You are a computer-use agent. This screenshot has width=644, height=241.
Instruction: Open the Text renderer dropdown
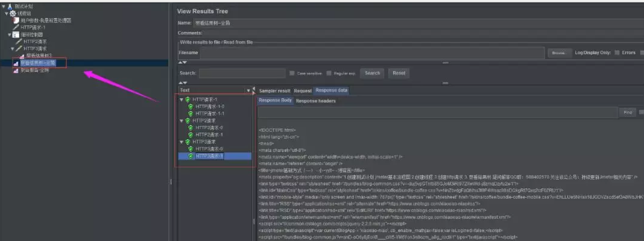pyautogui.click(x=248, y=90)
